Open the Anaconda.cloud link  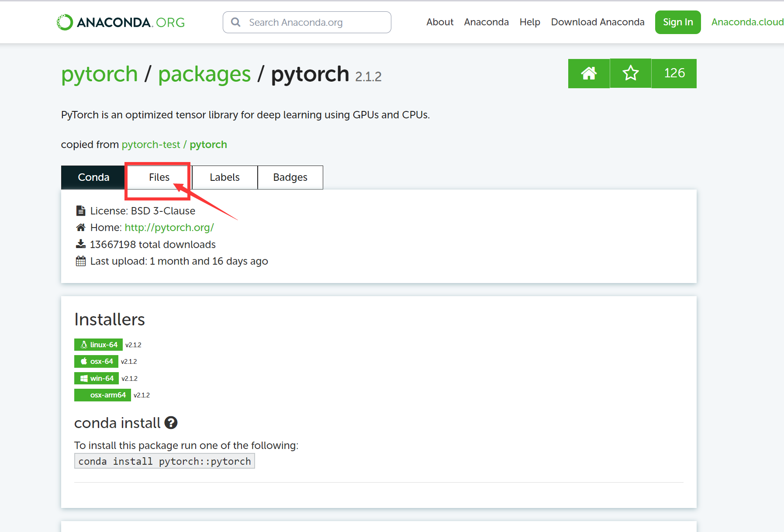[x=747, y=22]
